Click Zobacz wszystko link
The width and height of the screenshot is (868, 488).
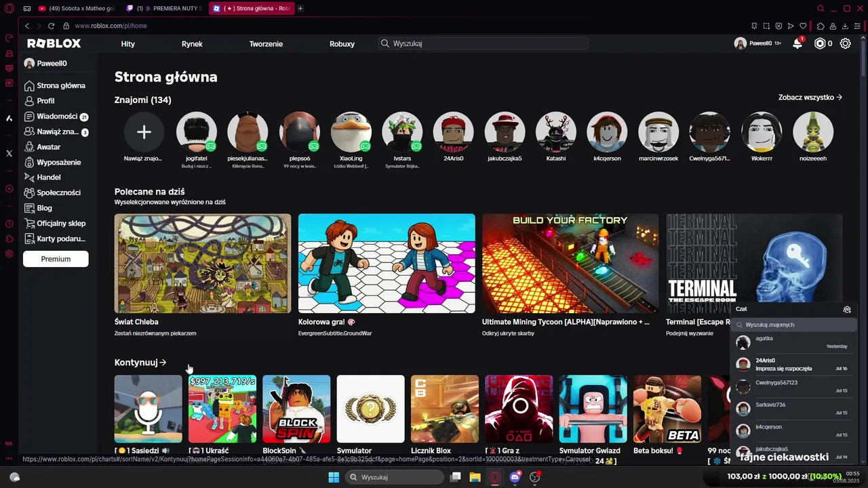(x=810, y=97)
